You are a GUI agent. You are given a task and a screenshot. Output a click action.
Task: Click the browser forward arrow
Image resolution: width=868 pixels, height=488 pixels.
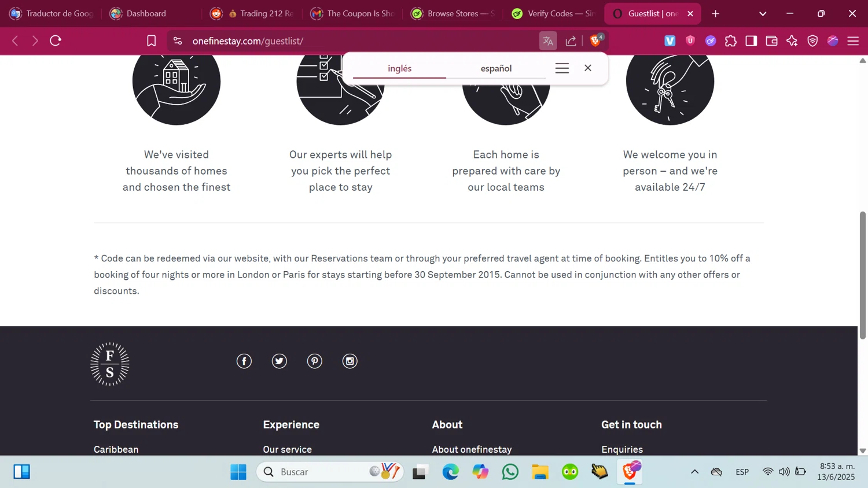coord(35,41)
